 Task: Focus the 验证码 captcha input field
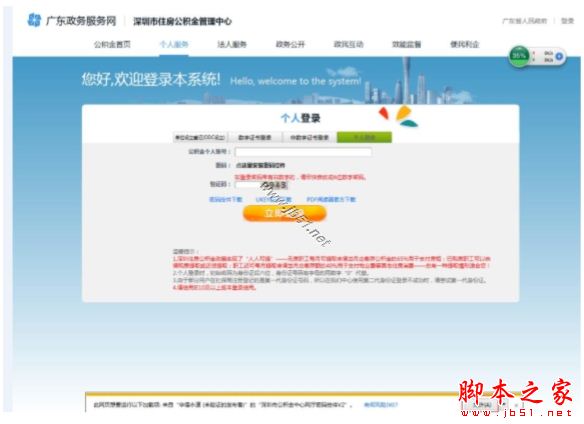click(x=249, y=184)
